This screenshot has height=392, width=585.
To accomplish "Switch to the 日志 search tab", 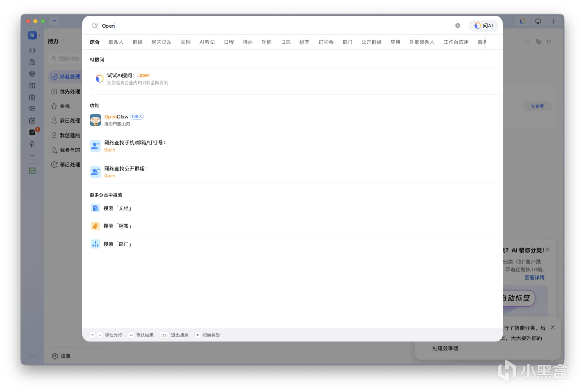I will click(x=286, y=42).
